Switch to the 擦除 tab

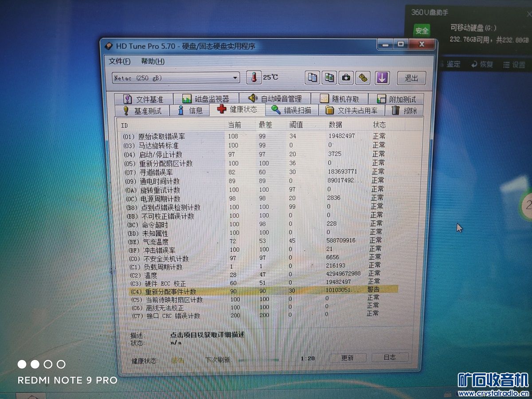(404, 110)
